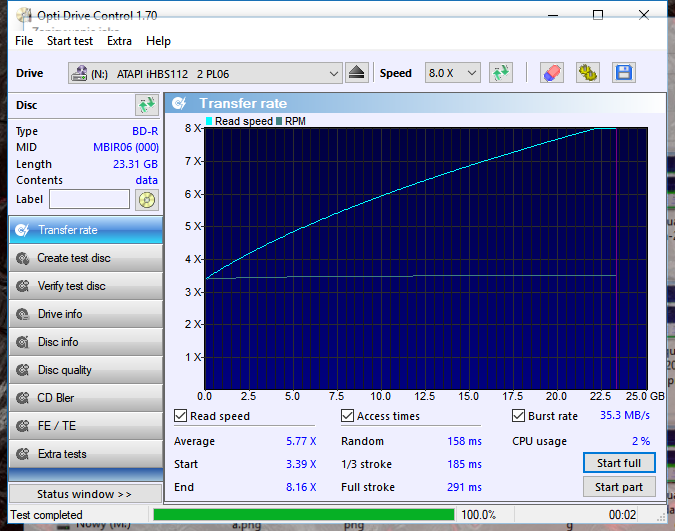Open the File menu
Image resolution: width=675 pixels, height=531 pixels.
24,41
